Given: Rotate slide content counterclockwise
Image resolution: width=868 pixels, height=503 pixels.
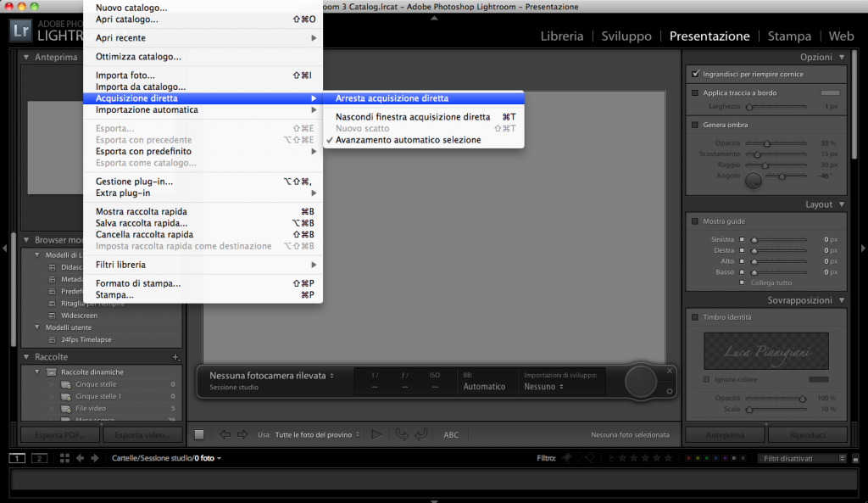Looking at the screenshot, I should (402, 435).
